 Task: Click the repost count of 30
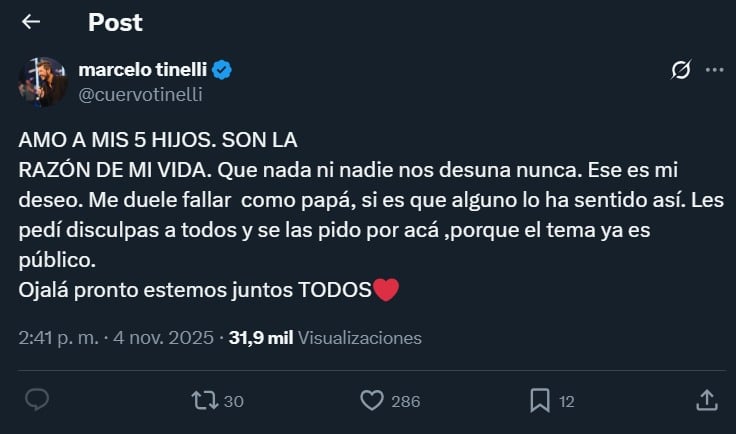(x=234, y=401)
